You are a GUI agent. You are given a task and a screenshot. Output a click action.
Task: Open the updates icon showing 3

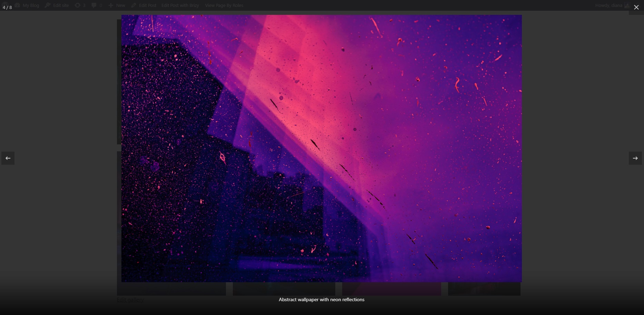click(x=78, y=5)
